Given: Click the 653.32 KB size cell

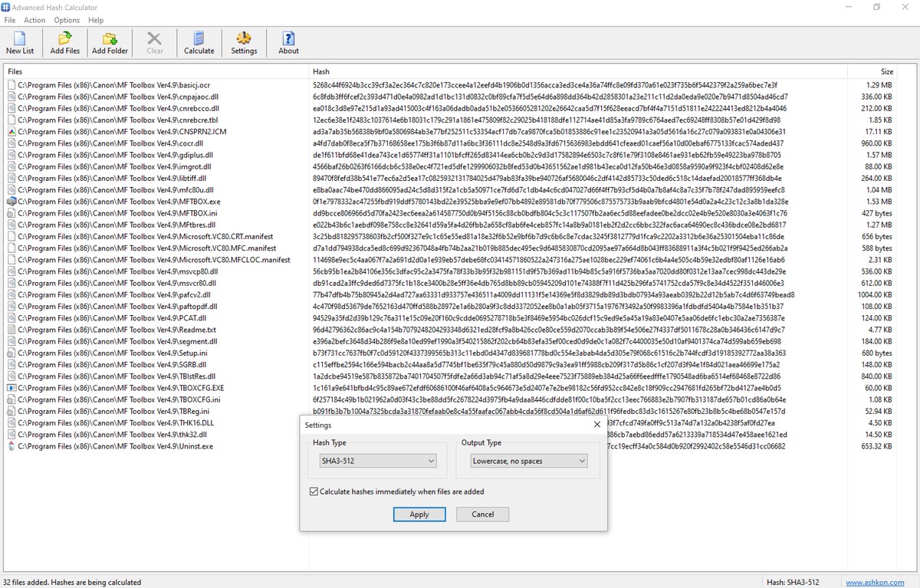Looking at the screenshot, I should click(877, 446).
